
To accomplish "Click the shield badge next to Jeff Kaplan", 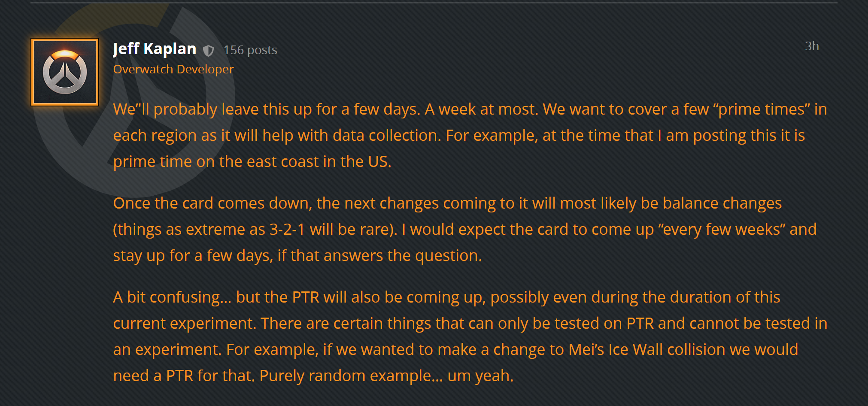I will coord(209,51).
